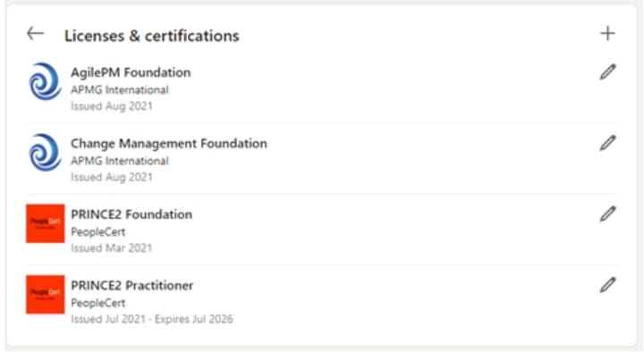This screenshot has width=644, height=352.
Task: Edit PRINCE2 Foundation with pencil icon
Action: click(607, 214)
